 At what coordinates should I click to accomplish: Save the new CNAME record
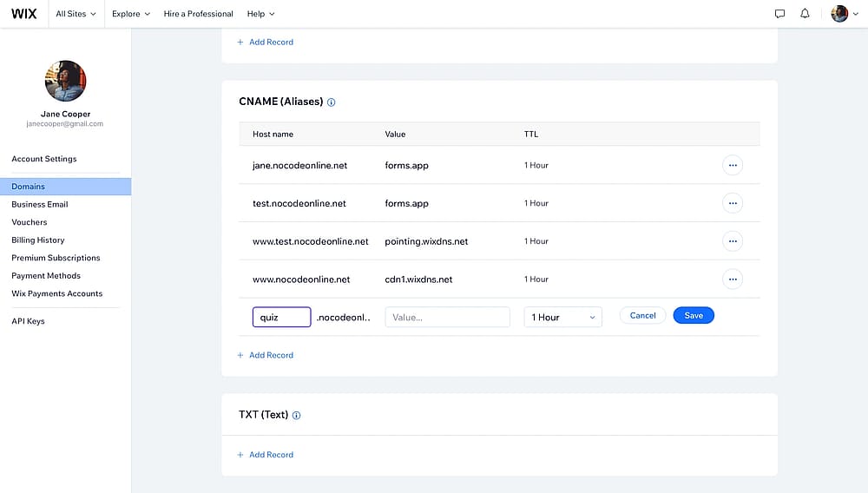(694, 315)
